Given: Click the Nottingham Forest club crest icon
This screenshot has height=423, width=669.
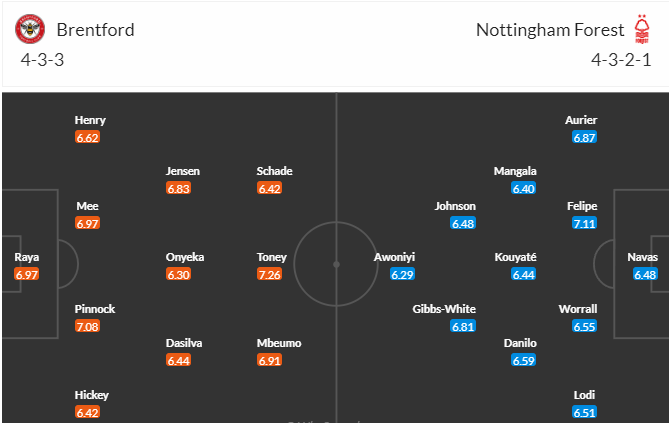Looking at the screenshot, I should coord(642,29).
